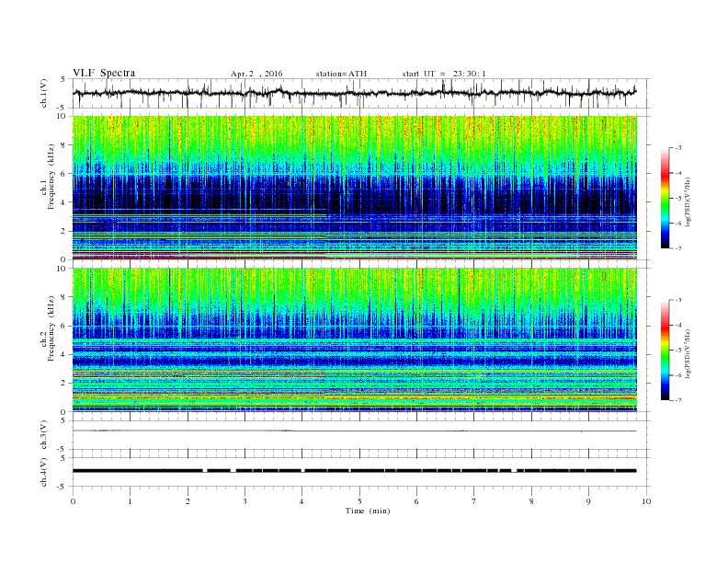Click the upper color scale bar for ch.1
728x563 pixels.
click(x=665, y=198)
